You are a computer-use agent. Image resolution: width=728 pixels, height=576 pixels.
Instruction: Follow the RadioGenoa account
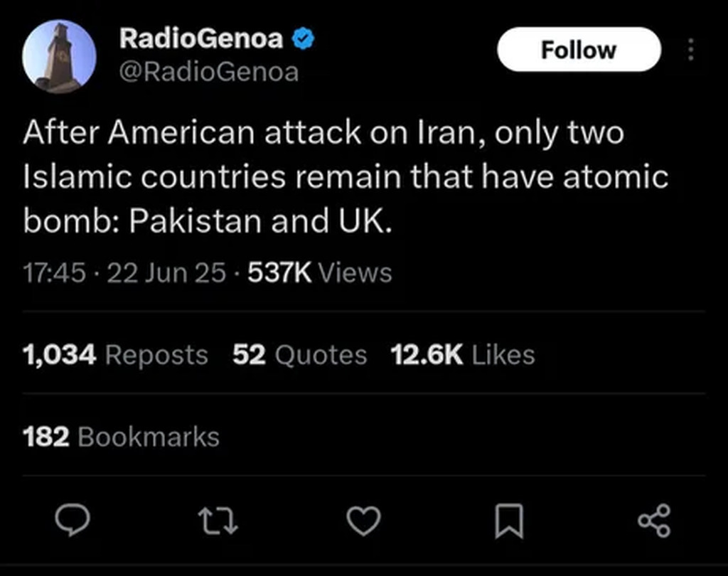pos(579,49)
